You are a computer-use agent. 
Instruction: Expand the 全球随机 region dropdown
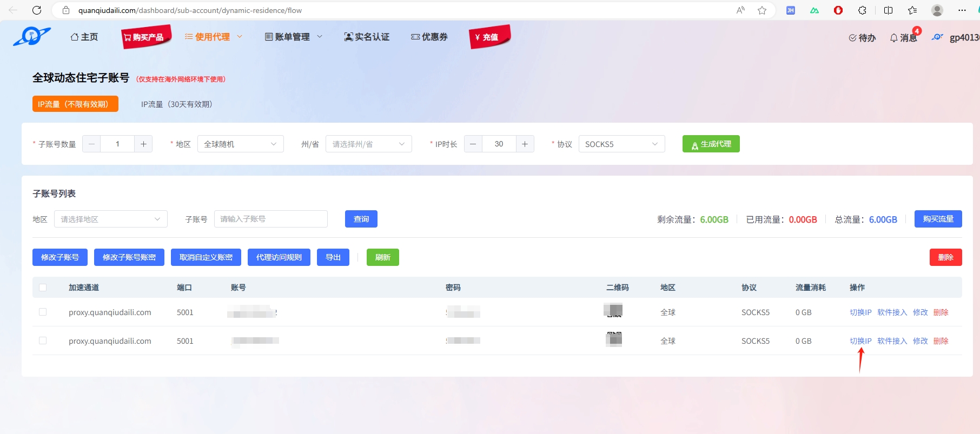240,144
